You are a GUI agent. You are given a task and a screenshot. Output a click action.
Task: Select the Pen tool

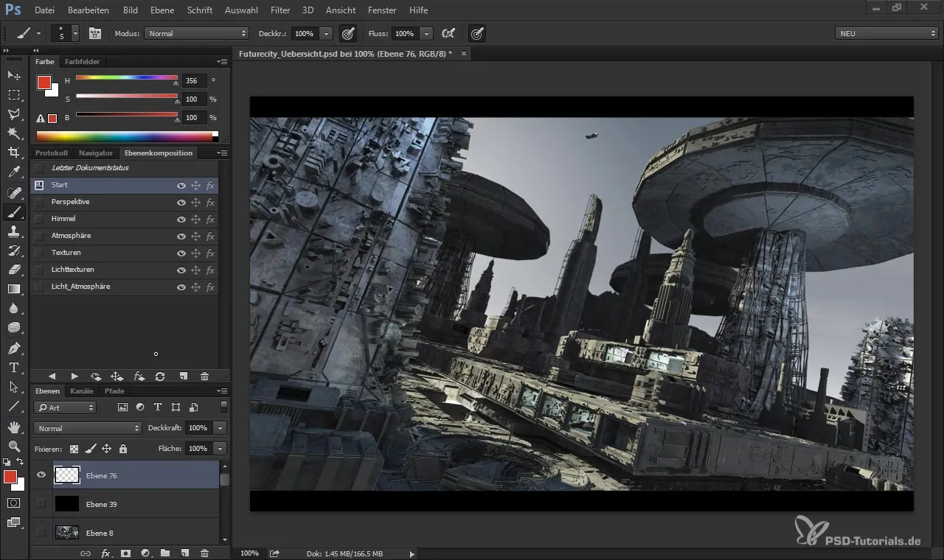[14, 348]
